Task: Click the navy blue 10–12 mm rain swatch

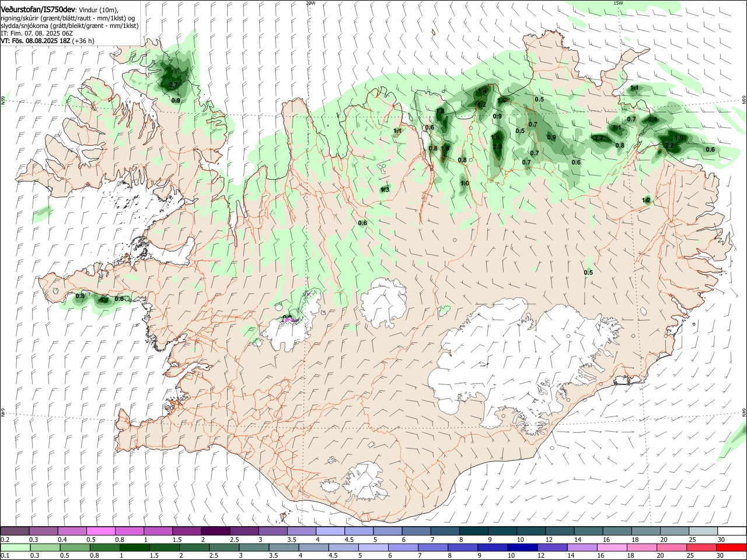Action: (521, 547)
